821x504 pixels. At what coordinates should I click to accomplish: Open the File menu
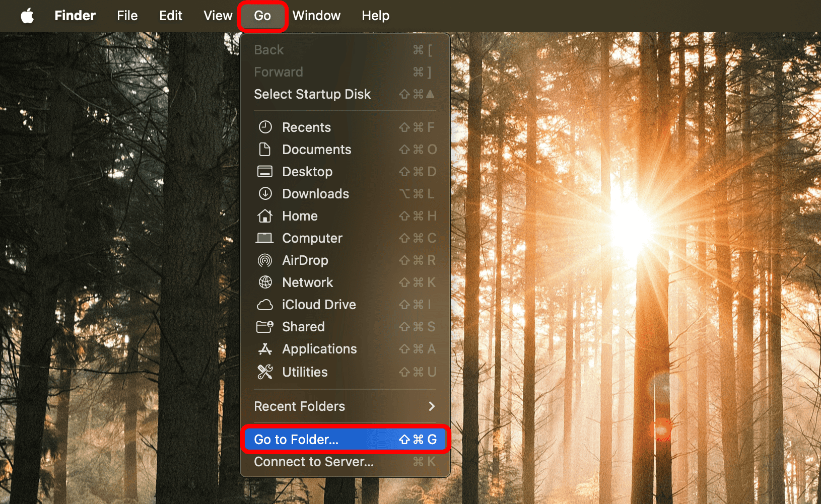tap(127, 16)
